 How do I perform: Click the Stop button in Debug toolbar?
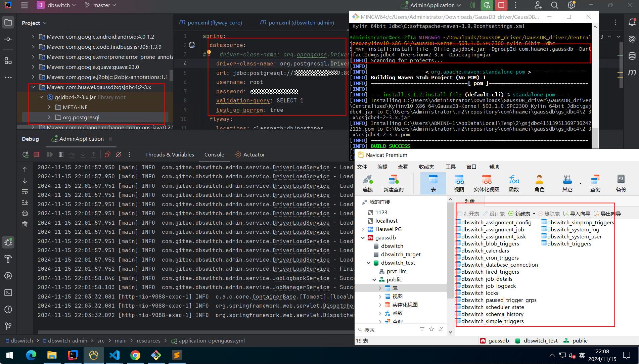point(36,154)
